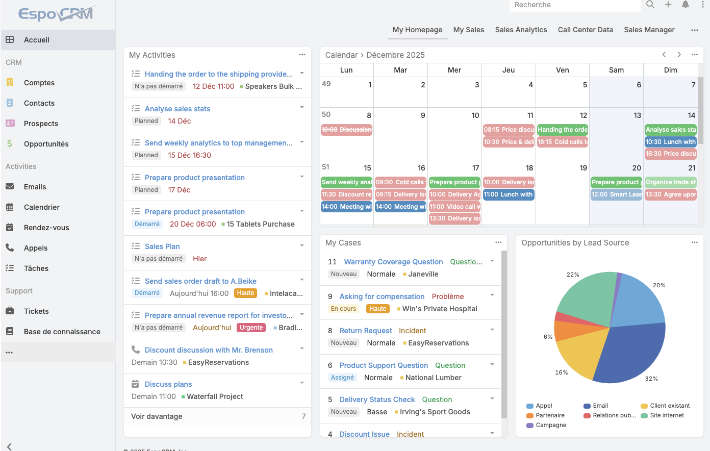Open Organize trade calendar event on 21st
Viewport: 710px width, 451px height.
tap(671, 182)
